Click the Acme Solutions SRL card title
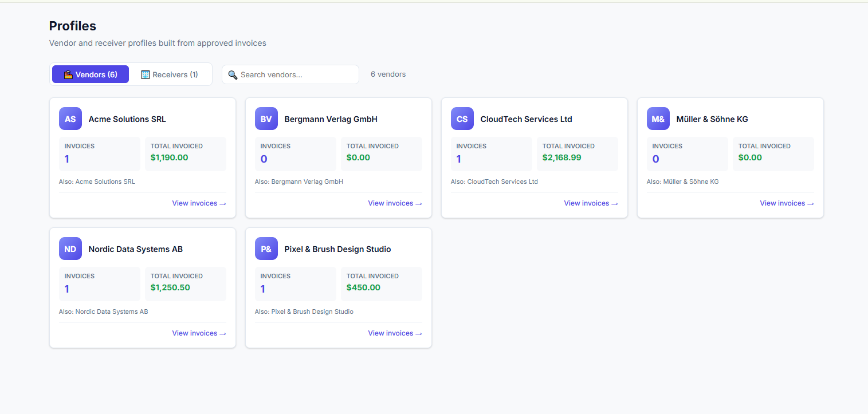Image resolution: width=868 pixels, height=414 pixels. tap(127, 119)
